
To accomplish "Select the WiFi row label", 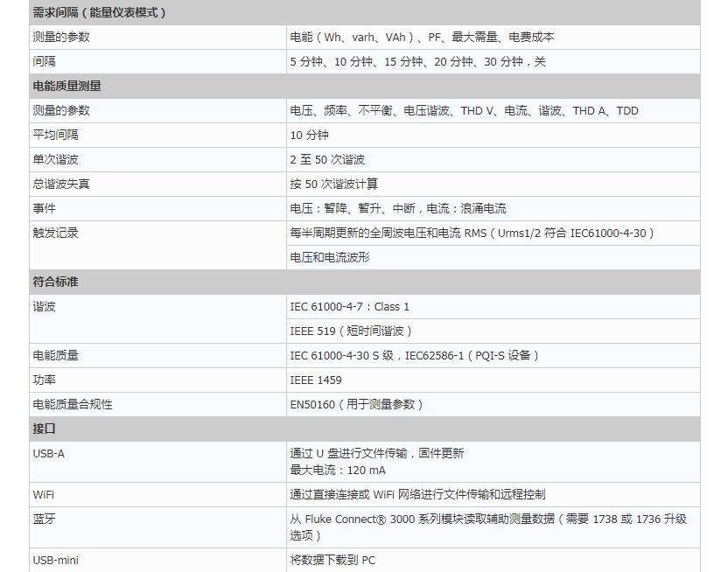I will coord(44,495).
